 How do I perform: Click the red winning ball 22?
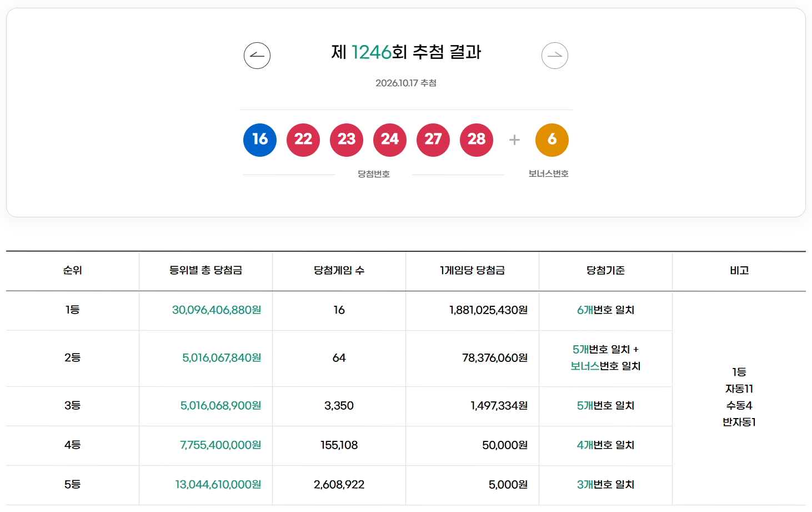tap(303, 140)
